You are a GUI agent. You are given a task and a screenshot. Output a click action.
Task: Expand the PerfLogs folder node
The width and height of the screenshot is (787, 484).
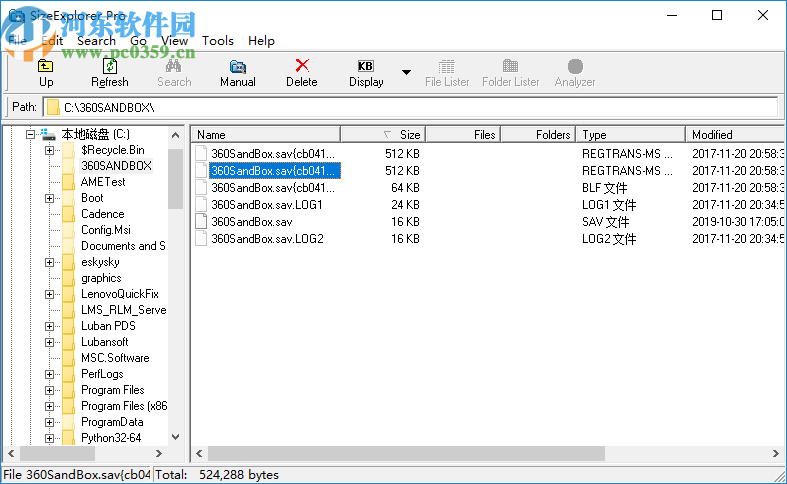tap(49, 375)
